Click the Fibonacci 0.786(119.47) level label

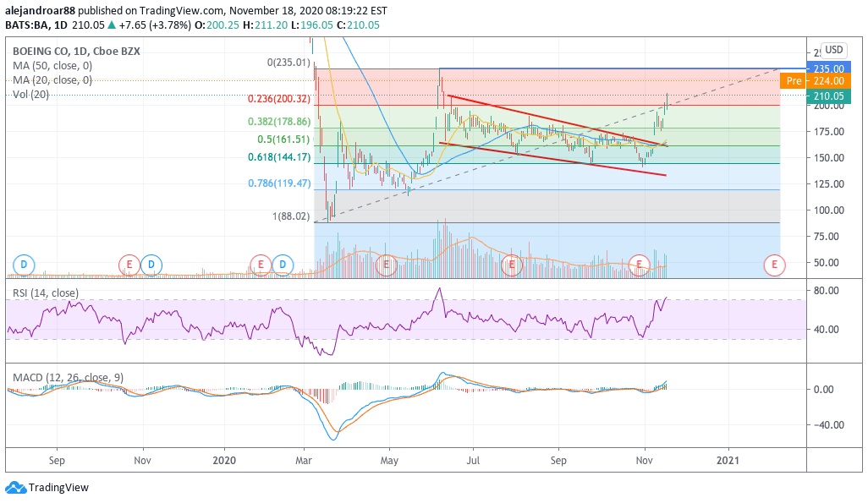coord(279,183)
